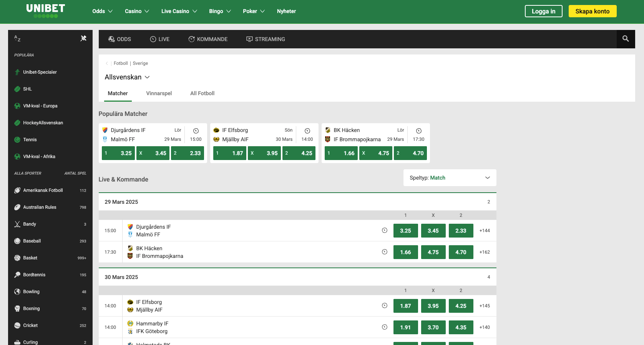Click the Basket ball icon
The image size is (644, 345).
click(17, 258)
